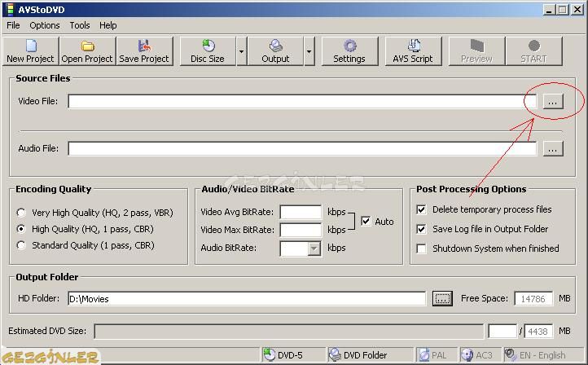Click the New Project toolbar icon

(x=30, y=51)
